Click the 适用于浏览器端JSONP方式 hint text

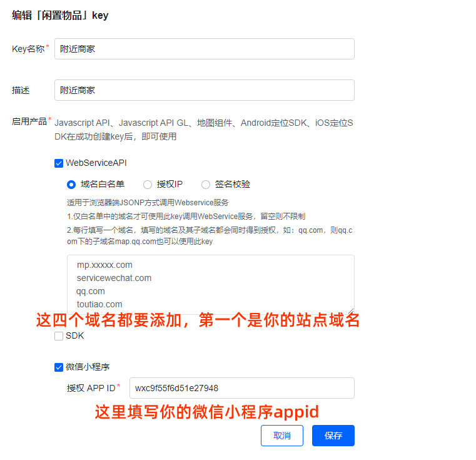coord(148,203)
